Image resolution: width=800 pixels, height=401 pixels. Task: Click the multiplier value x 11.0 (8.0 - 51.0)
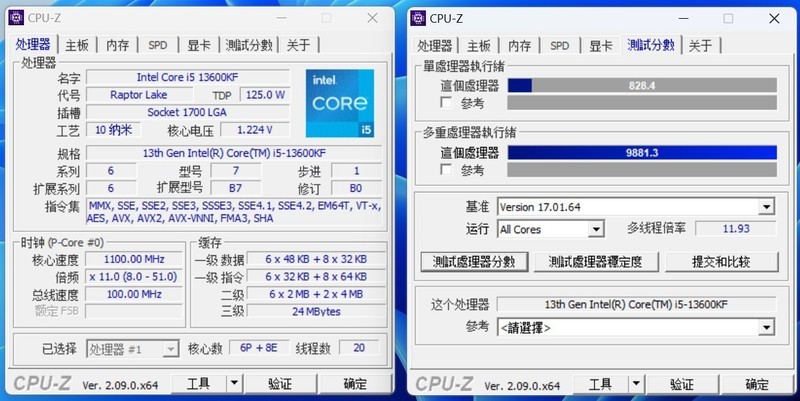(x=134, y=277)
